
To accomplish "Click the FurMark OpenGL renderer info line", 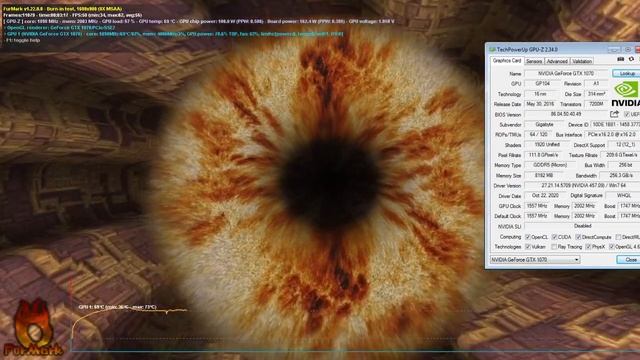I will click(60, 28).
